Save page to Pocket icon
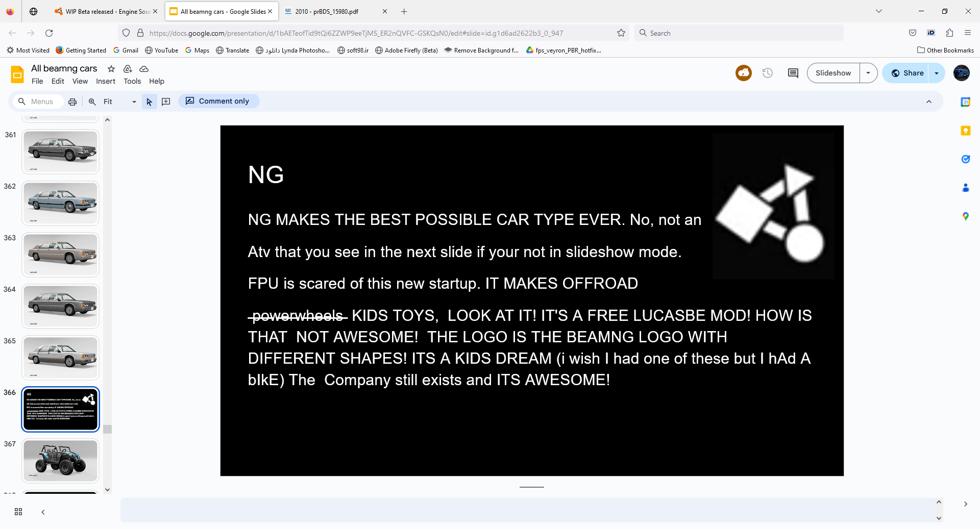The height and width of the screenshot is (529, 980). [x=913, y=33]
